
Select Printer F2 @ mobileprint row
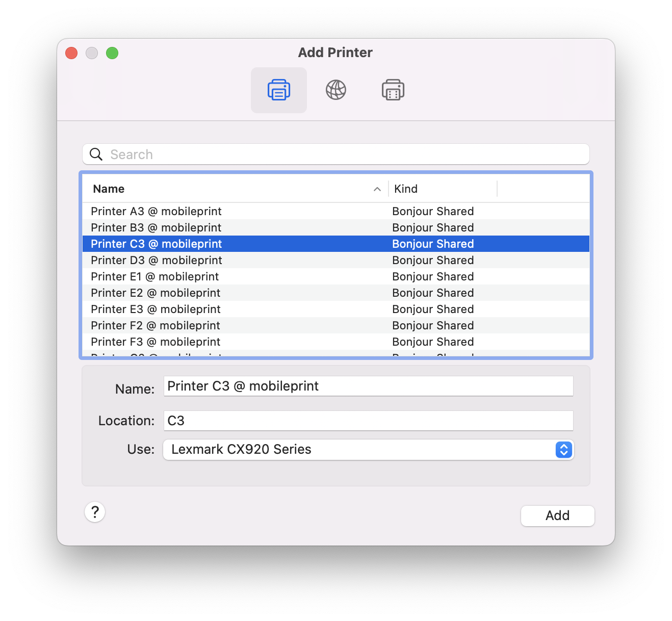(336, 325)
